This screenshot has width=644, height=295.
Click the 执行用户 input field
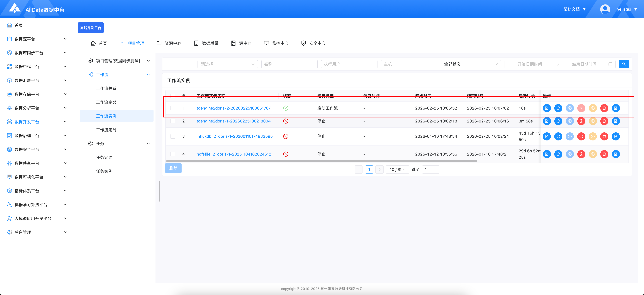click(x=349, y=64)
